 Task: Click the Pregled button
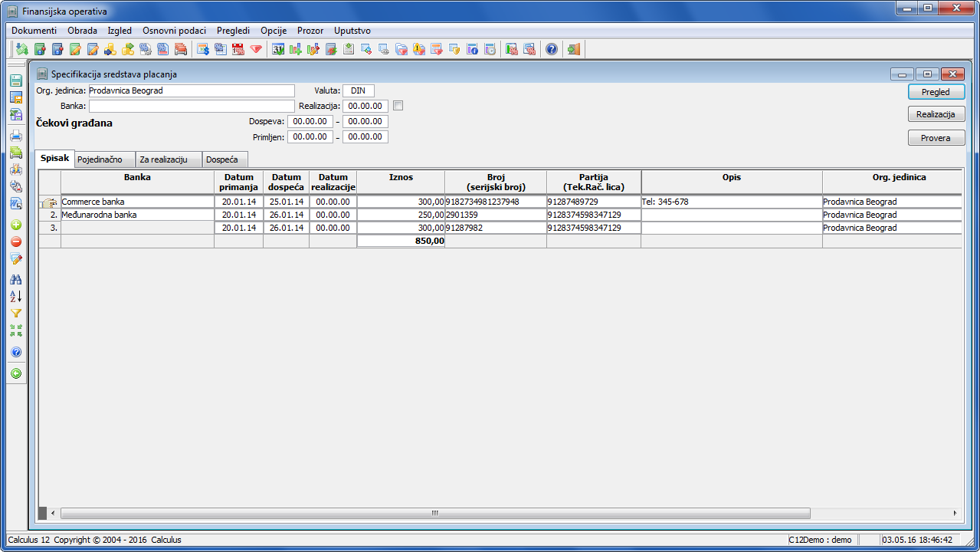pos(936,92)
